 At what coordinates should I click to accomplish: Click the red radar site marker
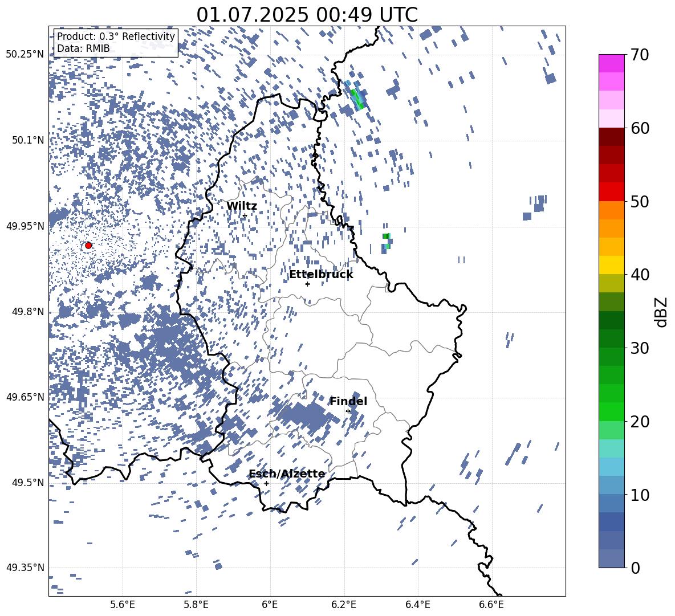88,246
